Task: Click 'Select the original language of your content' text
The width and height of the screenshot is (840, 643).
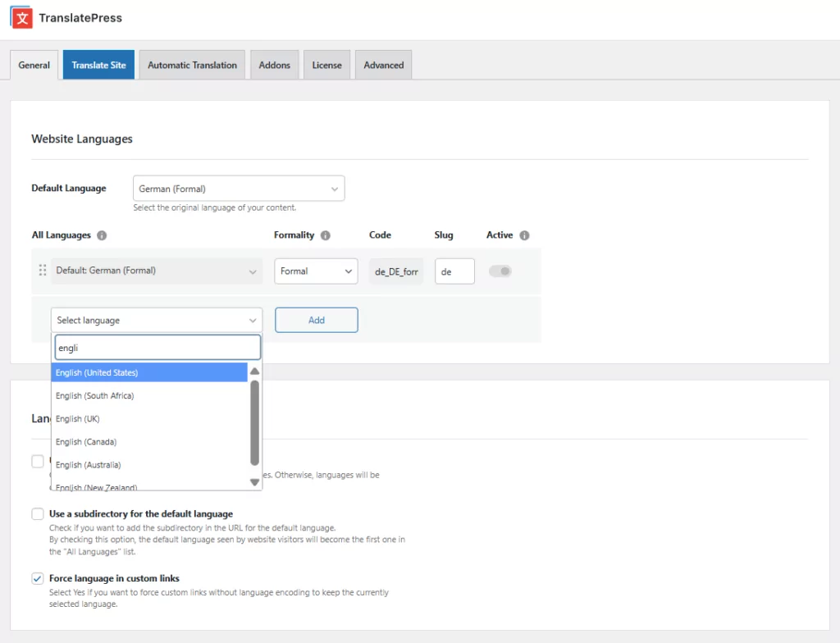Action: (214, 207)
